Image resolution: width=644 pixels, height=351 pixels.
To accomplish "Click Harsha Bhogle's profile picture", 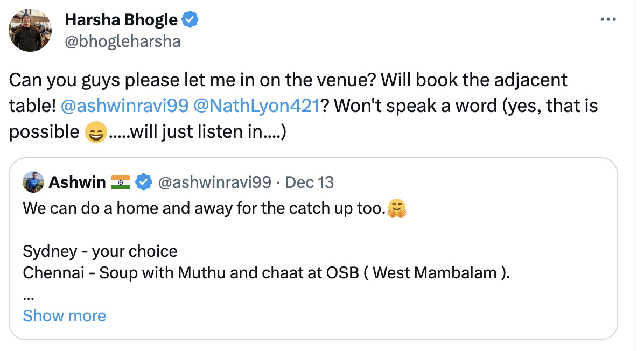I will tap(30, 31).
